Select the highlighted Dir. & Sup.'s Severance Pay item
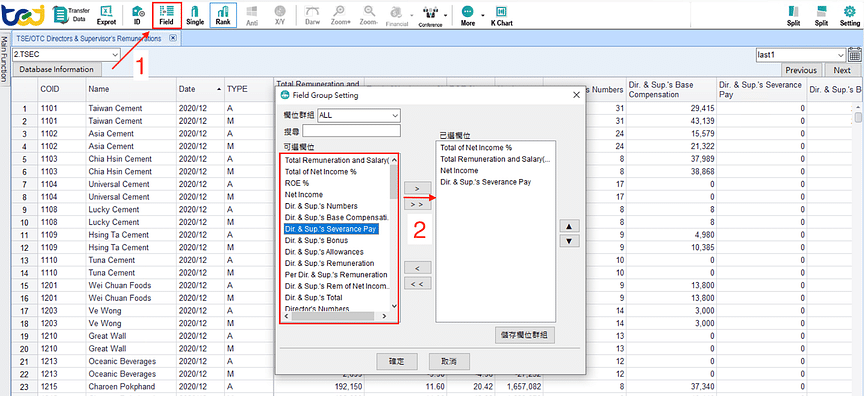 tap(330, 229)
